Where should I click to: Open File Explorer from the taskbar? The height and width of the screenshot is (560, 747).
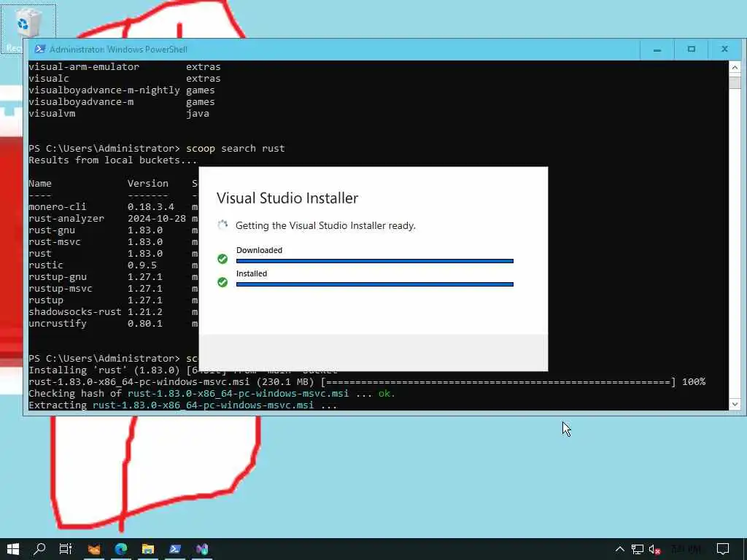click(x=147, y=549)
